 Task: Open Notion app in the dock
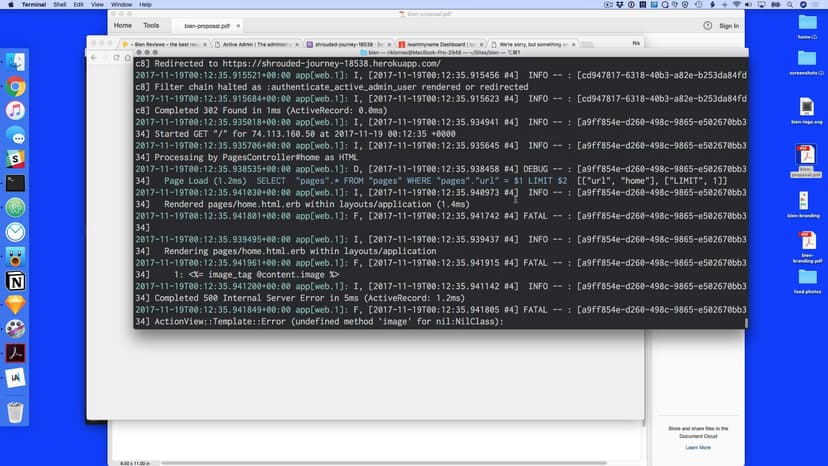click(16, 280)
